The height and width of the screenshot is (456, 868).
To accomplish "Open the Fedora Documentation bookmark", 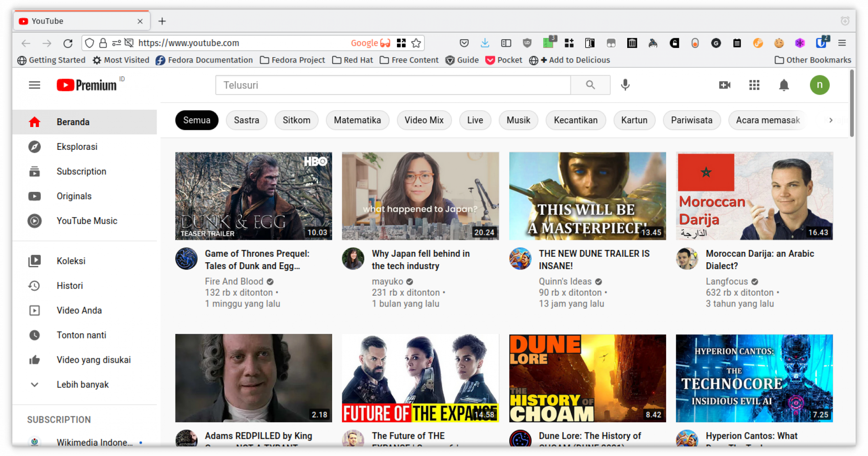I will point(204,60).
